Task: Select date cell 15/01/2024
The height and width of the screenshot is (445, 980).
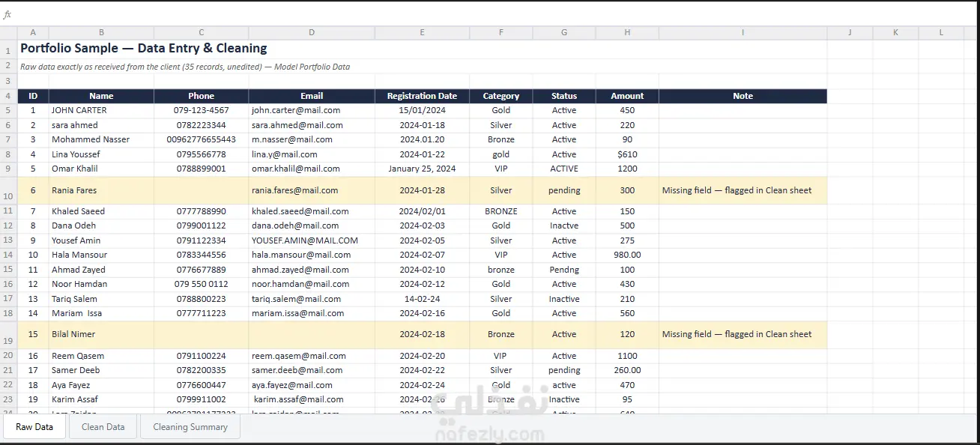Action: tap(422, 110)
